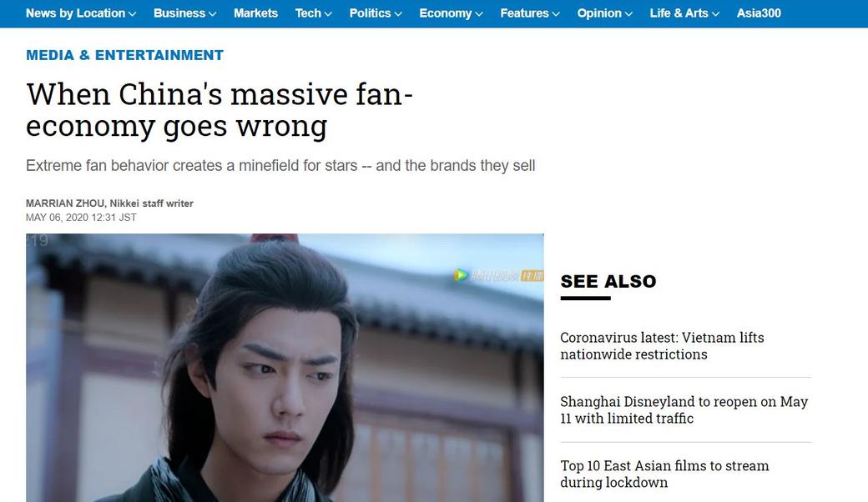Open Shanghai Disneyland reopening article
Screen dimensions: 868x502
pos(684,409)
